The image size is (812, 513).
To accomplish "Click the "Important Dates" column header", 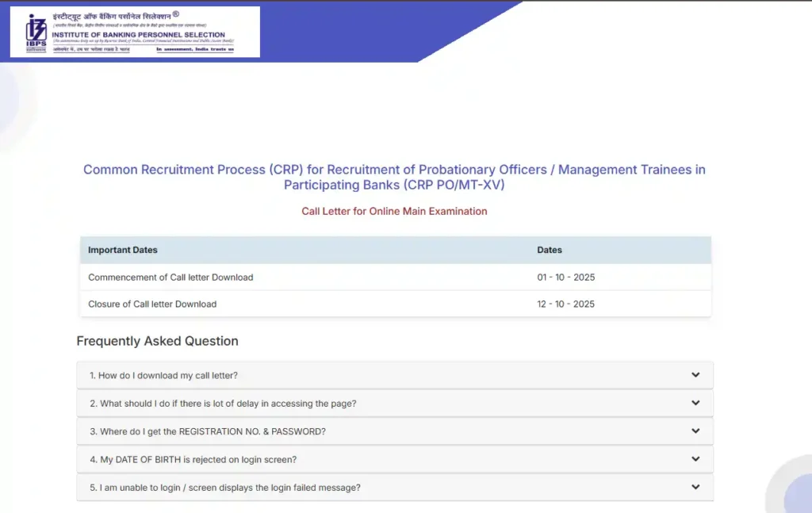I will click(x=123, y=250).
